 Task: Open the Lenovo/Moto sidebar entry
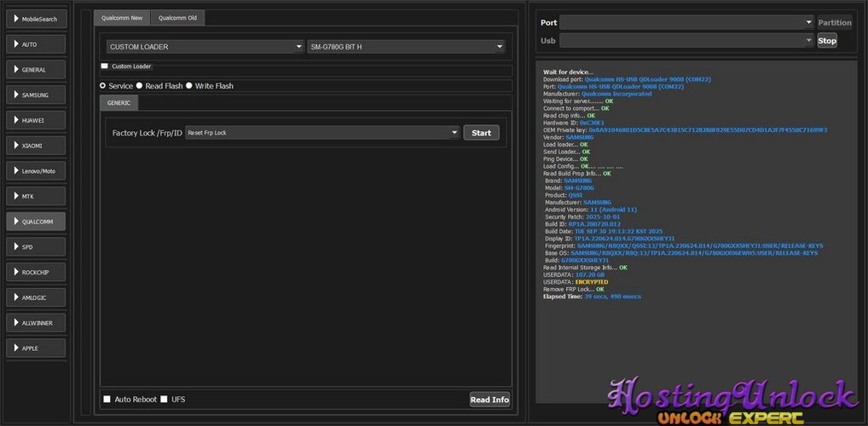click(x=36, y=171)
